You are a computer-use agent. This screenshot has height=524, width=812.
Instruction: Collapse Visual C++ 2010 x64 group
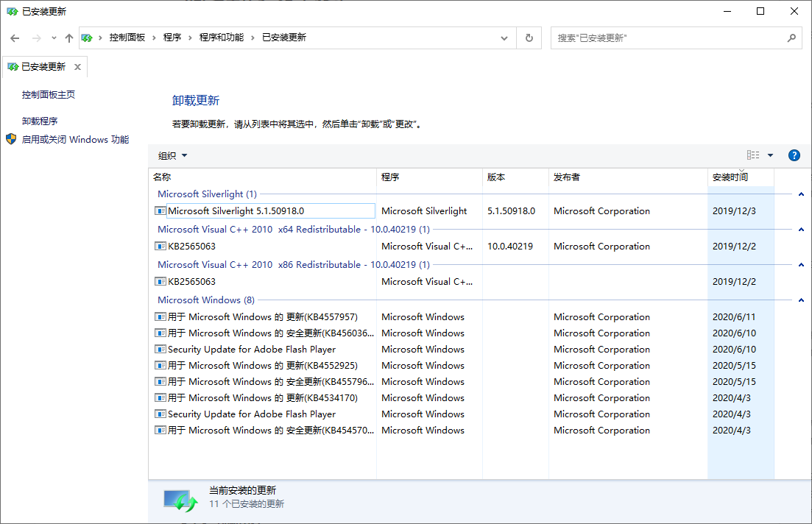tap(801, 230)
